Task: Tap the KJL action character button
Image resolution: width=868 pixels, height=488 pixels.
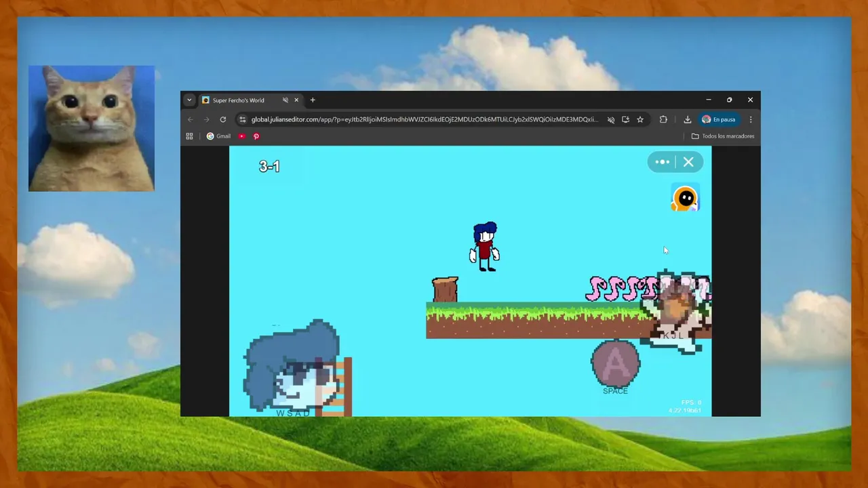Action: click(675, 310)
